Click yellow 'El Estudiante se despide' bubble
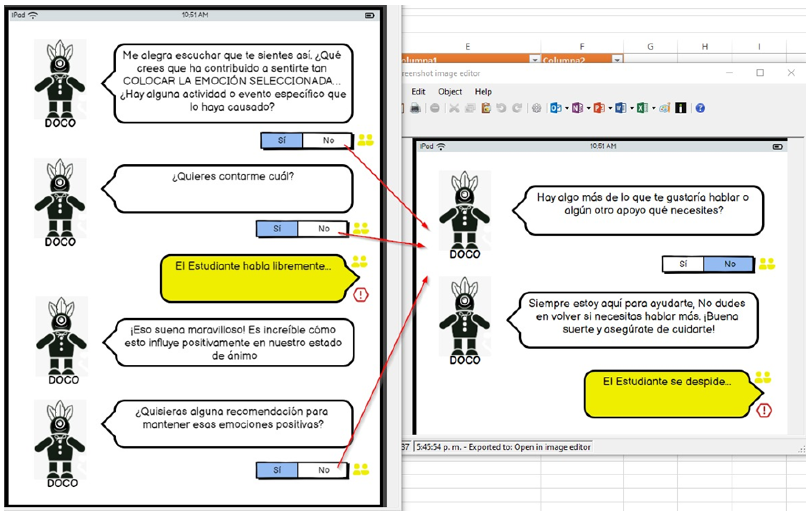The image size is (812, 518). (674, 394)
